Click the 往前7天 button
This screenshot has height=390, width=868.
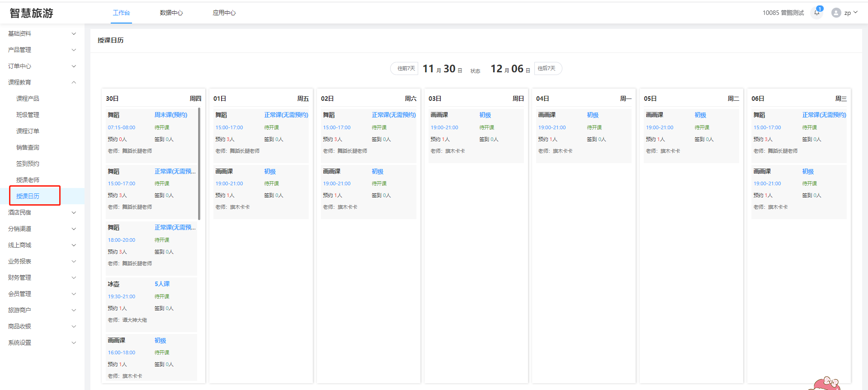(406, 68)
